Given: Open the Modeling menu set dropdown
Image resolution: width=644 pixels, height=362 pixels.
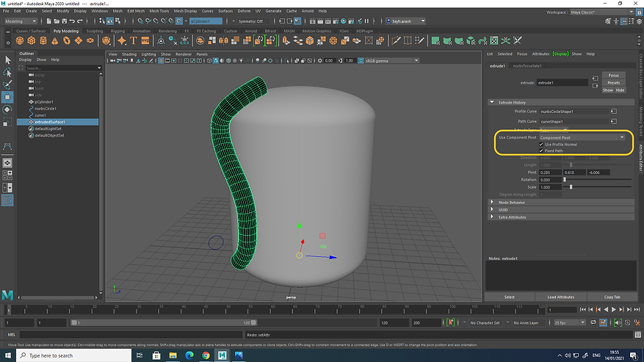Looking at the screenshot, I should point(21,21).
